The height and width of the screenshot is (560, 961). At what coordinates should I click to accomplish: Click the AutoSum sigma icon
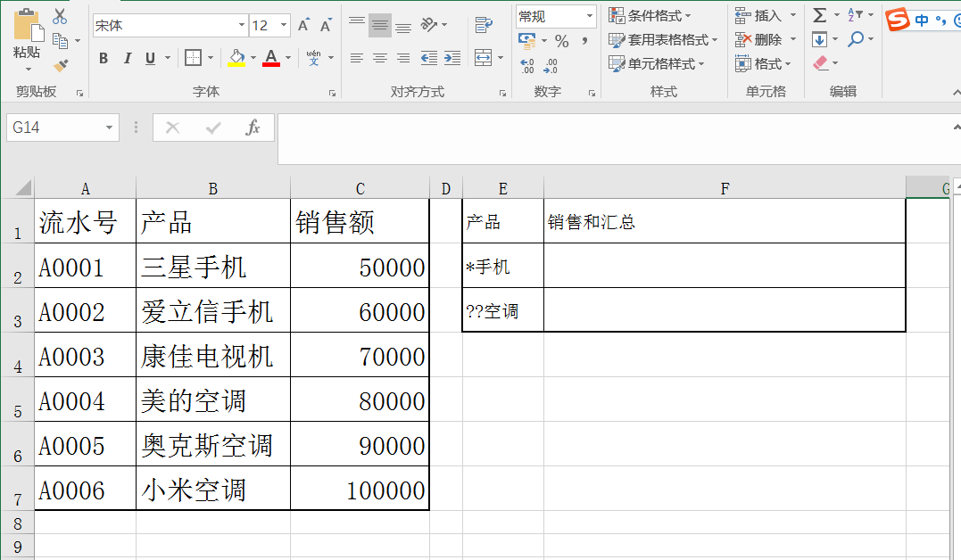click(819, 15)
